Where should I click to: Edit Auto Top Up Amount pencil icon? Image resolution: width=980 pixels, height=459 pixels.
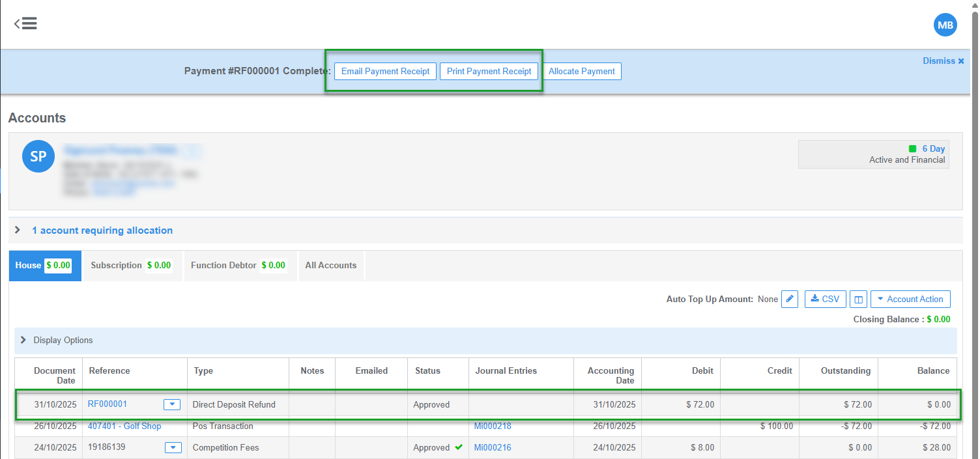pos(789,299)
